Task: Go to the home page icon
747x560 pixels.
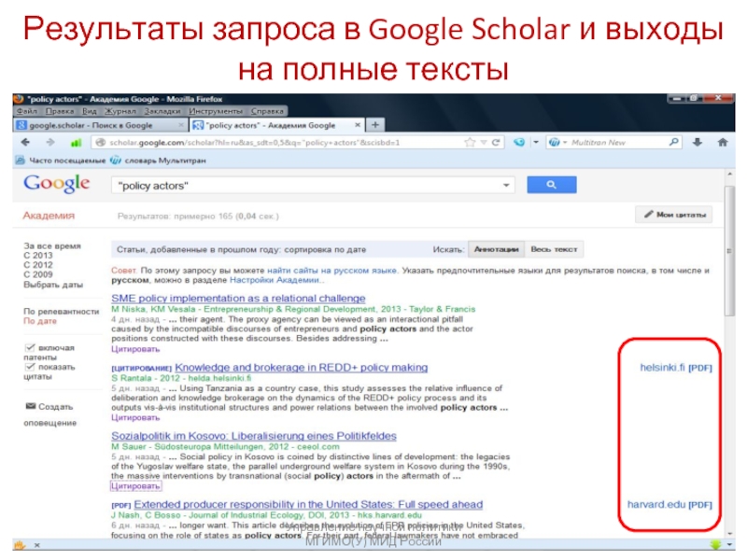Action: click(723, 142)
